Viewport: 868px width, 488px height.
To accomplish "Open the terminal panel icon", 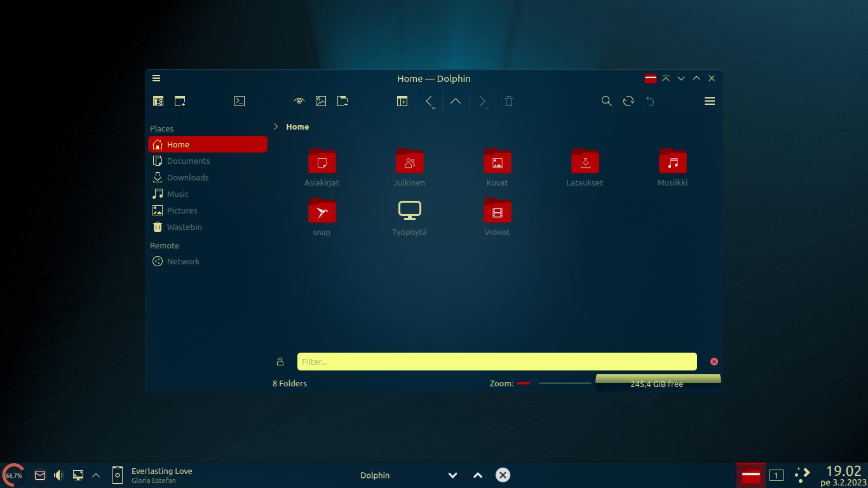I will coord(240,101).
